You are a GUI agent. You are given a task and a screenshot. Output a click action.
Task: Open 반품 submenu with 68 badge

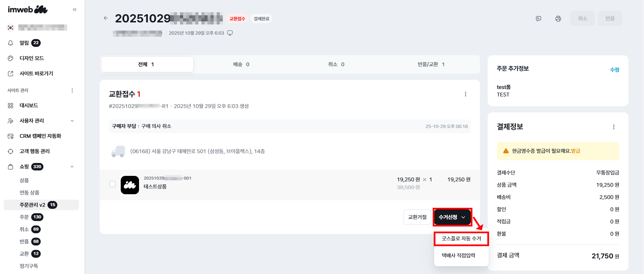[x=24, y=241]
